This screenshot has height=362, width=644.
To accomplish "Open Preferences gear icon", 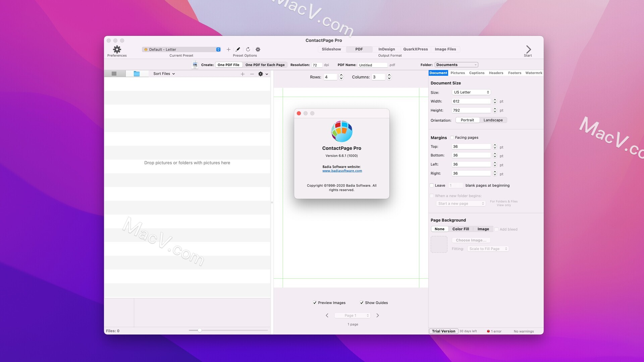I will click(x=117, y=49).
